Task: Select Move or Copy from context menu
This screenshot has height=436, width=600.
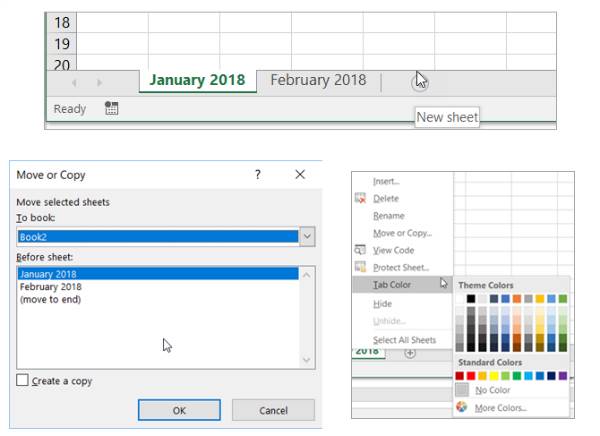Action: point(402,233)
